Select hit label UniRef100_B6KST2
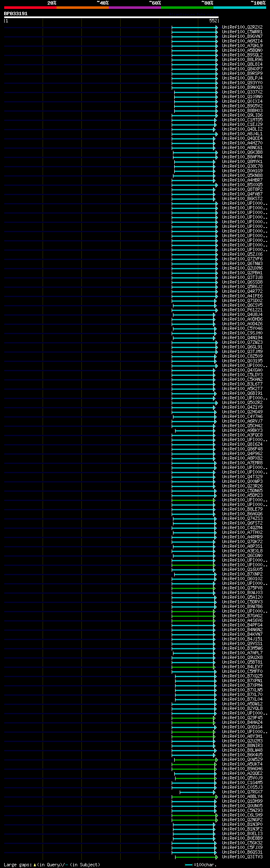 (x=242, y=198)
